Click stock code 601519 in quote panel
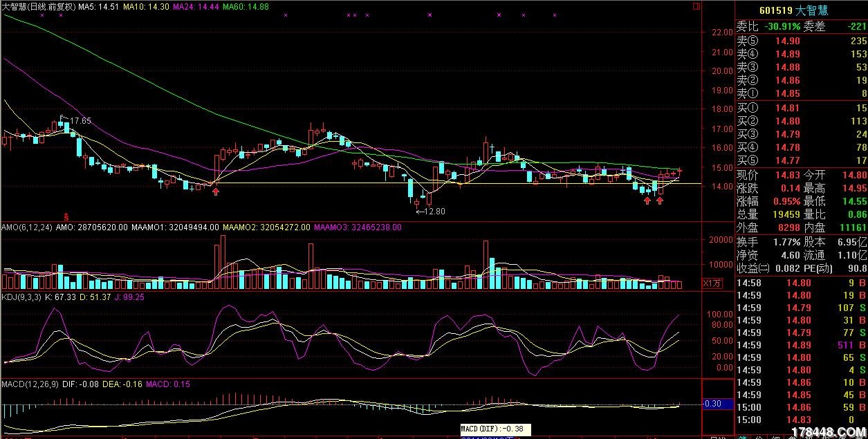The height and width of the screenshot is (439, 868). [775, 10]
